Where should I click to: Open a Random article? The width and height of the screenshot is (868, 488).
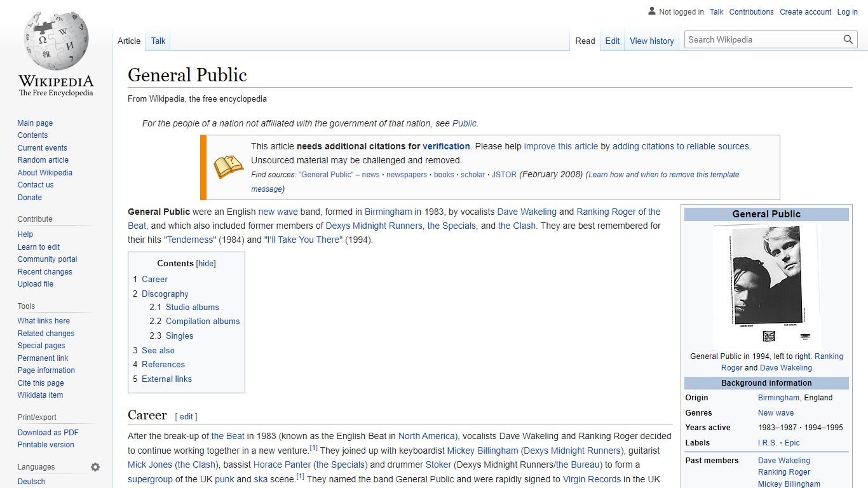click(43, 160)
